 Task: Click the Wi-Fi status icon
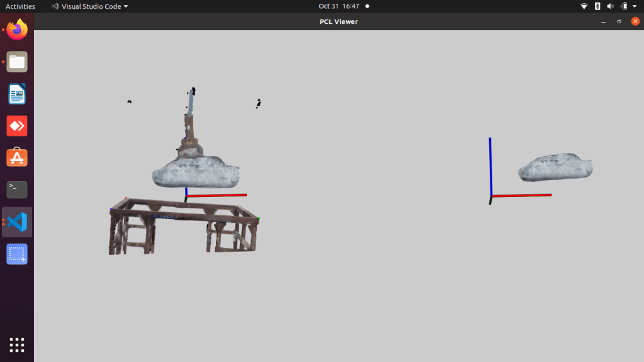(584, 6)
